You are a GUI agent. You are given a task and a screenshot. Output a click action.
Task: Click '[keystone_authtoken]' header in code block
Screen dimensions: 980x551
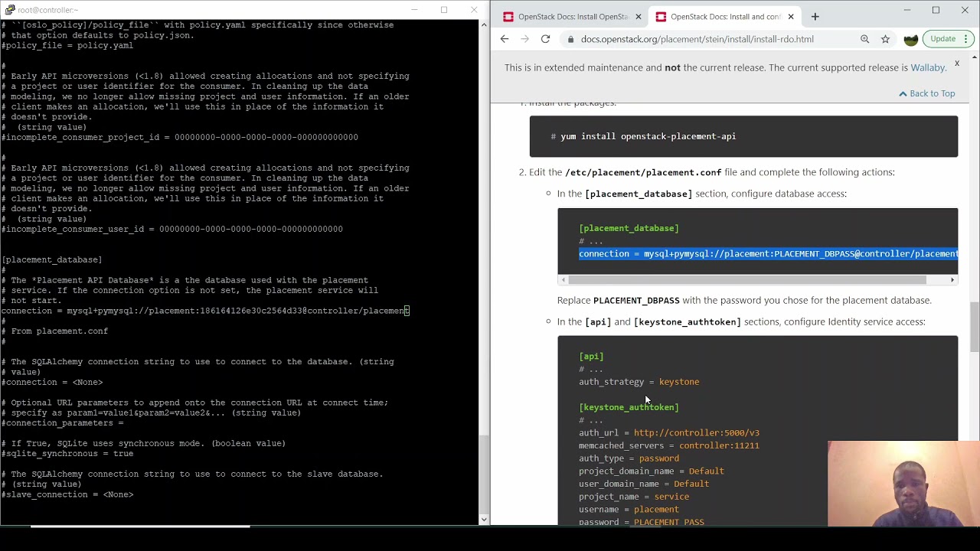629,407
